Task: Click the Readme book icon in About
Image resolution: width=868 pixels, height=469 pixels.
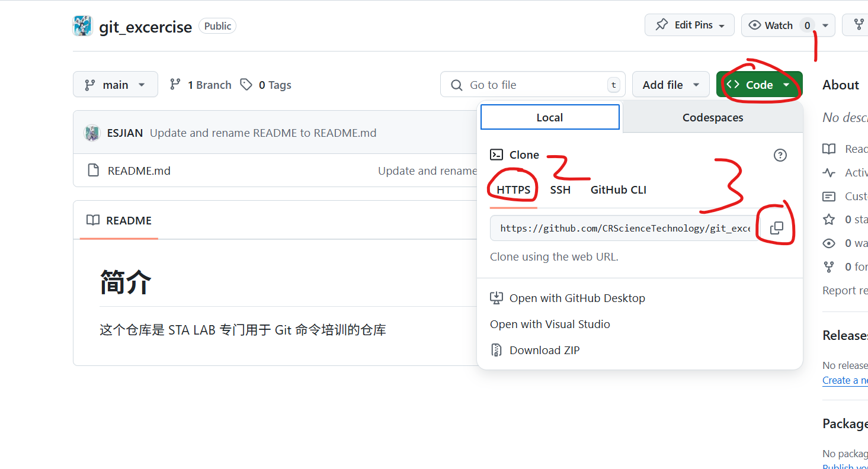Action: coord(829,149)
